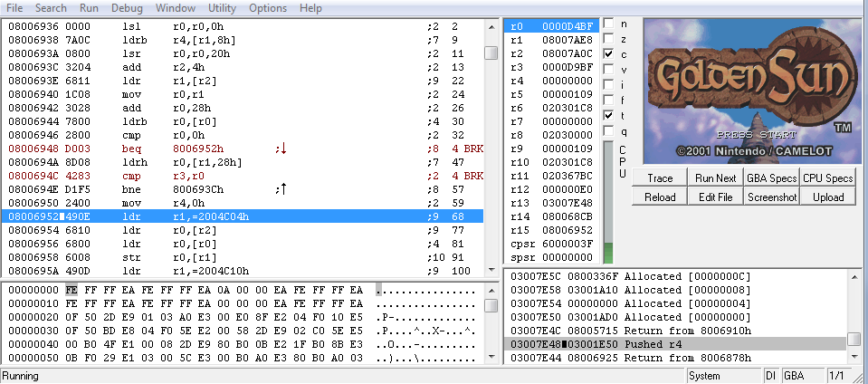Select the cmp r3,r0 breakpoint line

pyautogui.click(x=243, y=176)
